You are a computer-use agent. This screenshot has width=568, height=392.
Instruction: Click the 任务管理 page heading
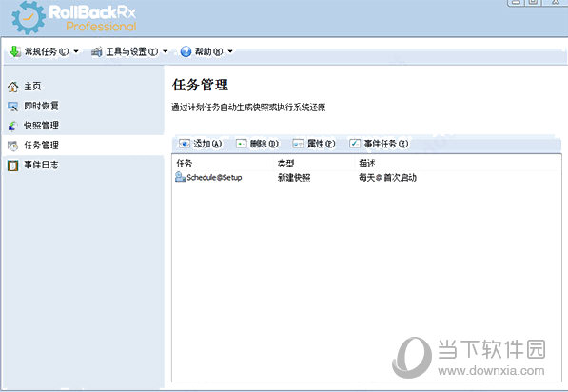pyautogui.click(x=200, y=85)
